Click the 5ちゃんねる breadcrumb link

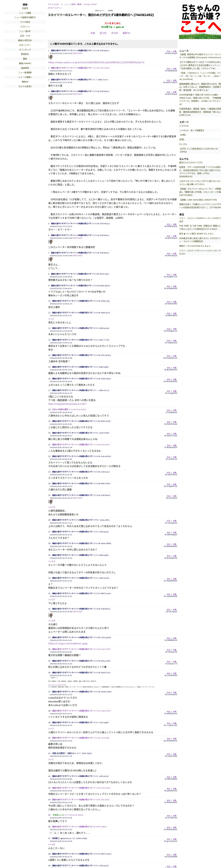[53, 4]
